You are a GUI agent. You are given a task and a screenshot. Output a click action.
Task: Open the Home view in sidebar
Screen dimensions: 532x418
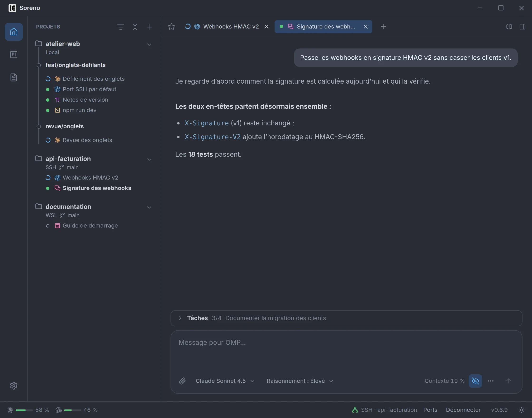14,32
